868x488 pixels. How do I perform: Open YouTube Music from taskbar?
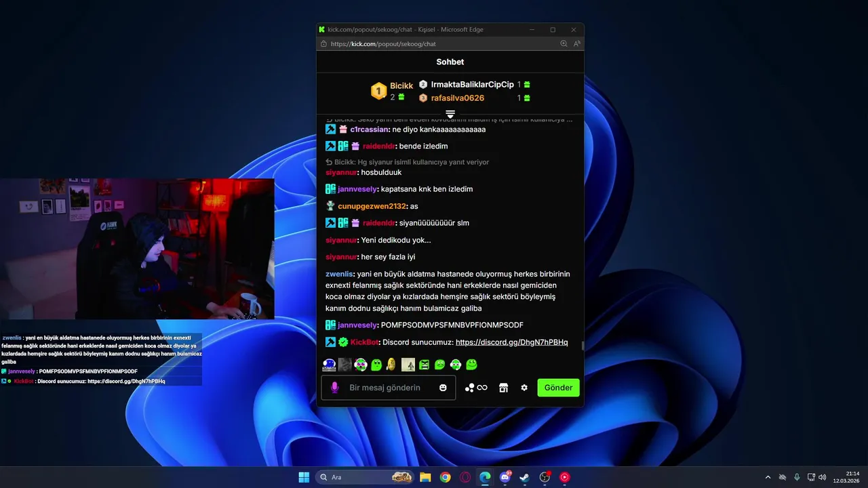click(x=564, y=477)
